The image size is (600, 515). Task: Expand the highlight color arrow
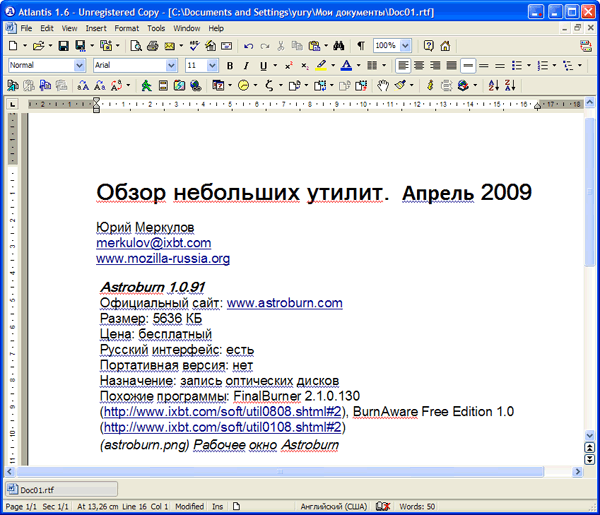click(333, 65)
